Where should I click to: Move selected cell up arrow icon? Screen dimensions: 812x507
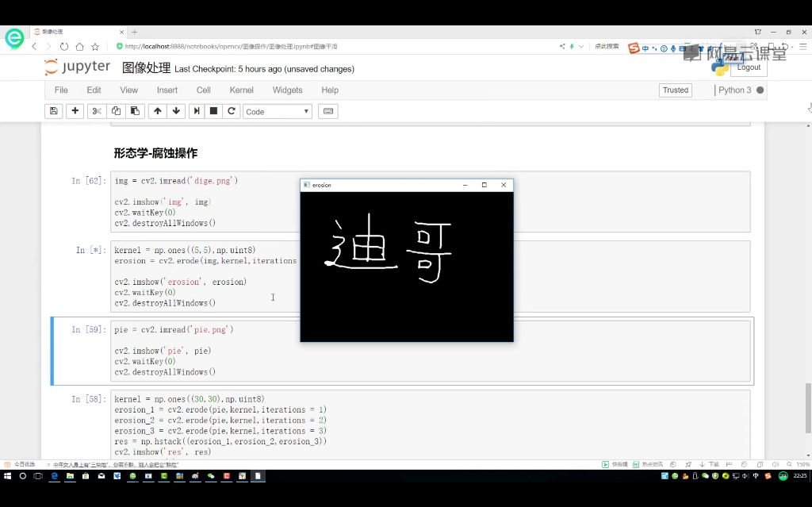coord(158,111)
